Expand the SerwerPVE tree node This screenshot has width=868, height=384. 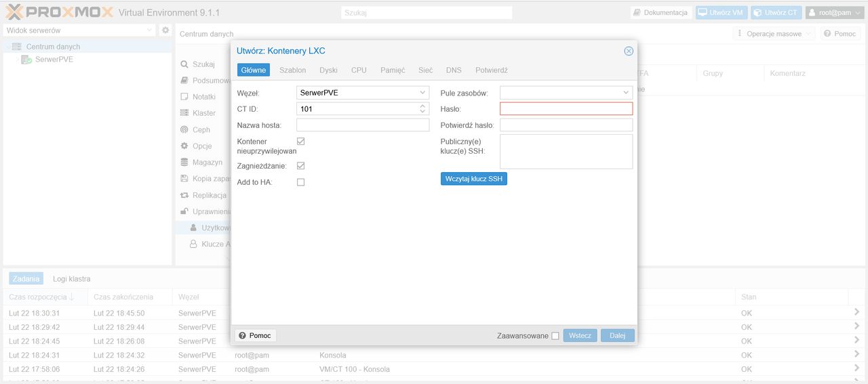[16, 60]
